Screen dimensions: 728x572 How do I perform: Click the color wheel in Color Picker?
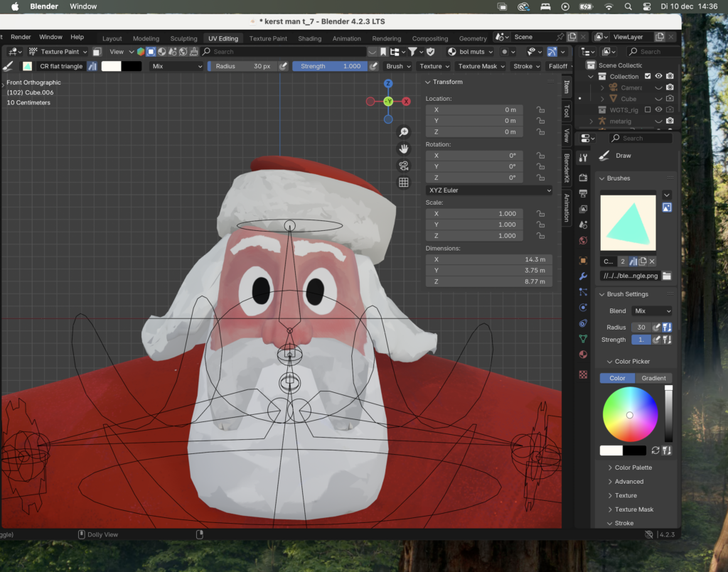[630, 414]
